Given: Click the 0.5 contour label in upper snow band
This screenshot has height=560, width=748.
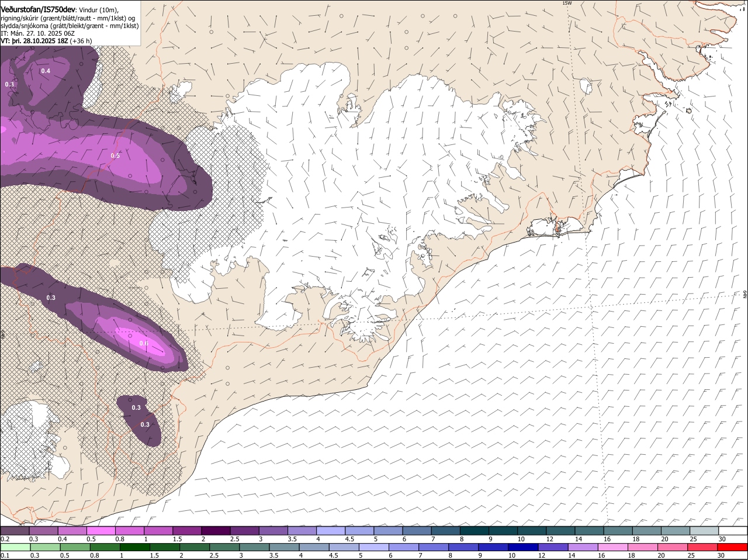Looking at the screenshot, I should click(115, 155).
